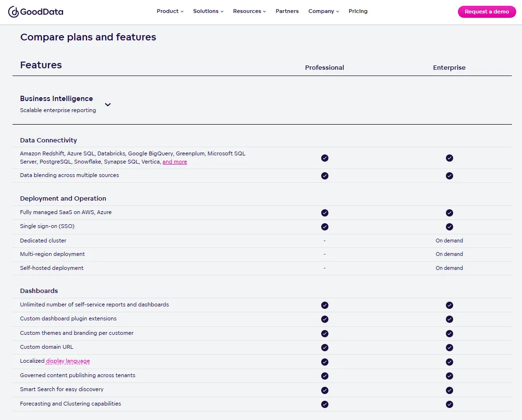Click 'Dedicated cluster' feature label
The width and height of the screenshot is (522, 420).
coord(43,241)
